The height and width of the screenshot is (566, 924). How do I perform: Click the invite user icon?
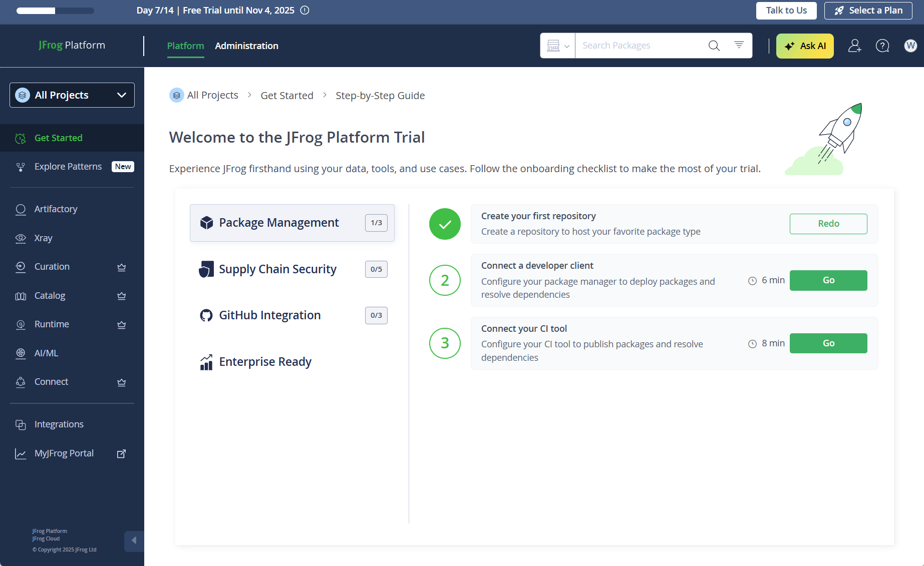[x=854, y=46]
